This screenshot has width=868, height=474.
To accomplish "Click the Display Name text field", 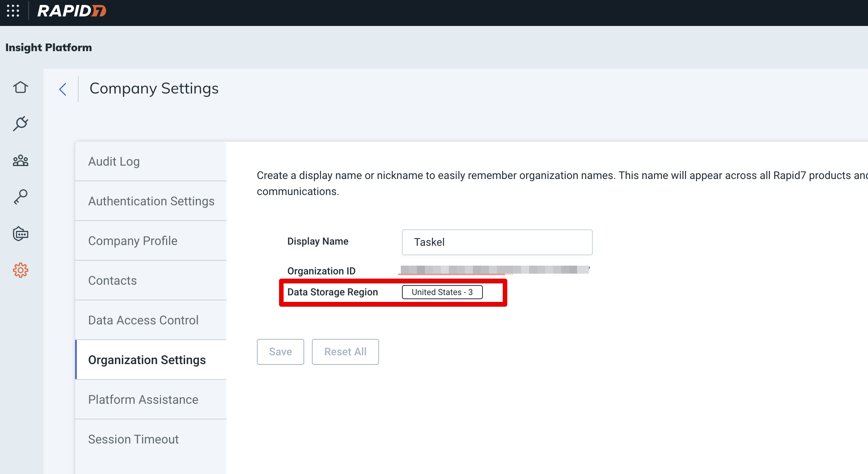I will point(497,242).
